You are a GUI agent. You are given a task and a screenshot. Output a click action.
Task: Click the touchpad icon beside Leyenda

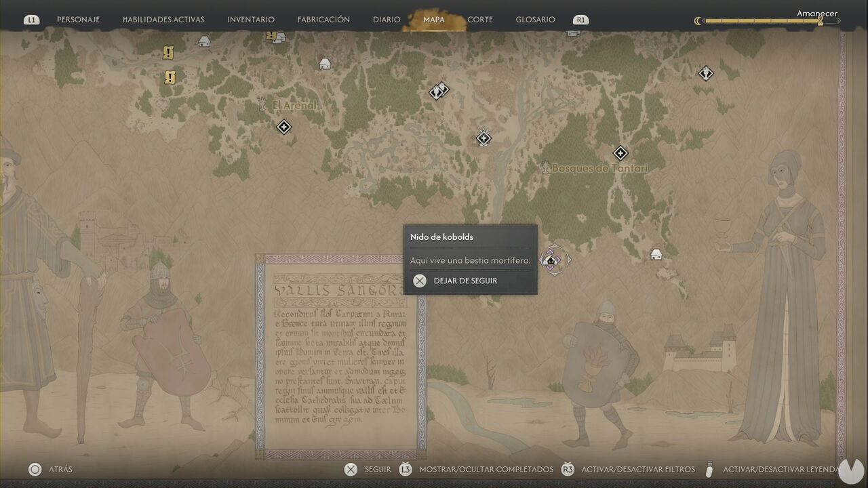click(x=710, y=469)
